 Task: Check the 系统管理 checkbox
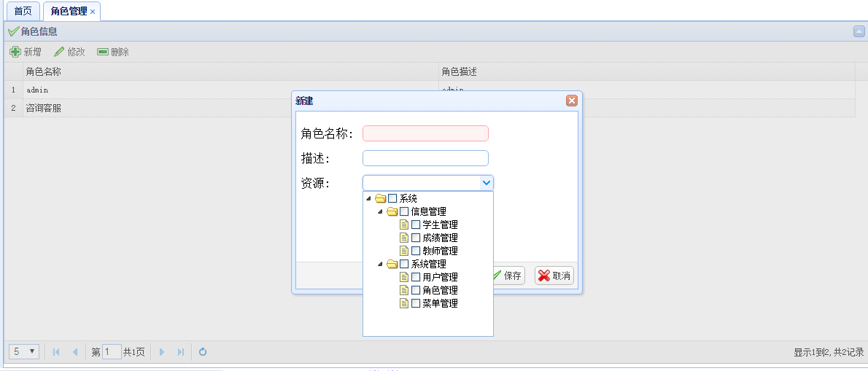pos(404,265)
